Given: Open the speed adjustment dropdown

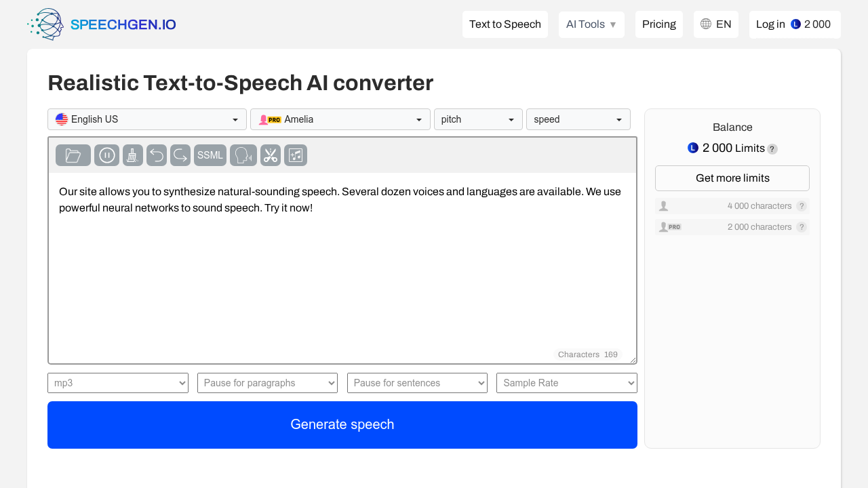Looking at the screenshot, I should click(578, 119).
